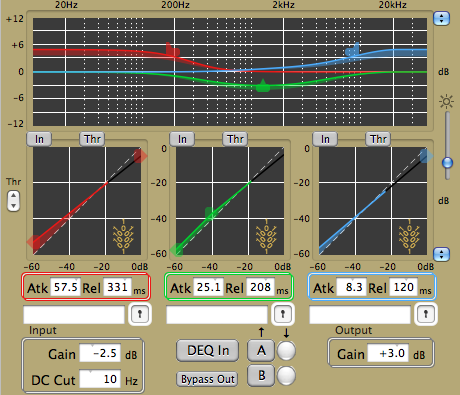Toggle the round indicator next to A
This screenshot has width=460, height=395.
(x=286, y=351)
